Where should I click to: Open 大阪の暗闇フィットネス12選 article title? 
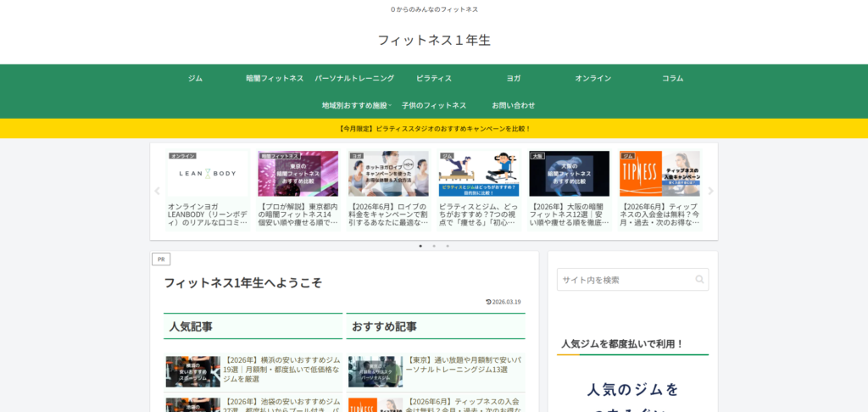tap(569, 214)
